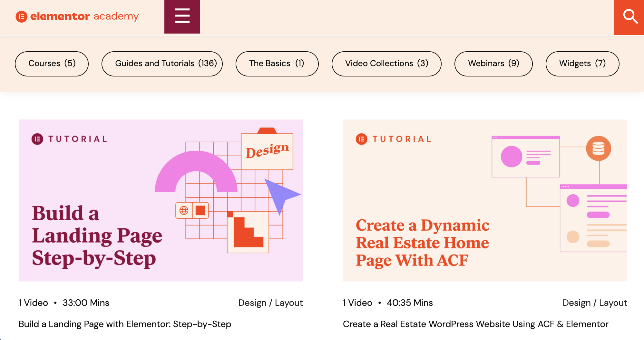Screen dimensions: 644x340
Task: Click the Elementor badge on real estate thumbnail
Action: click(x=361, y=139)
